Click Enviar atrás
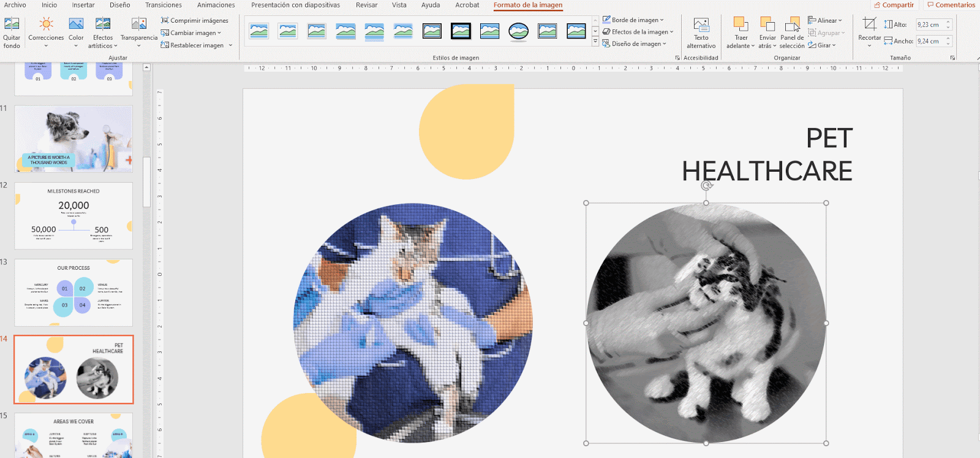This screenshot has height=458, width=980. tap(767, 33)
